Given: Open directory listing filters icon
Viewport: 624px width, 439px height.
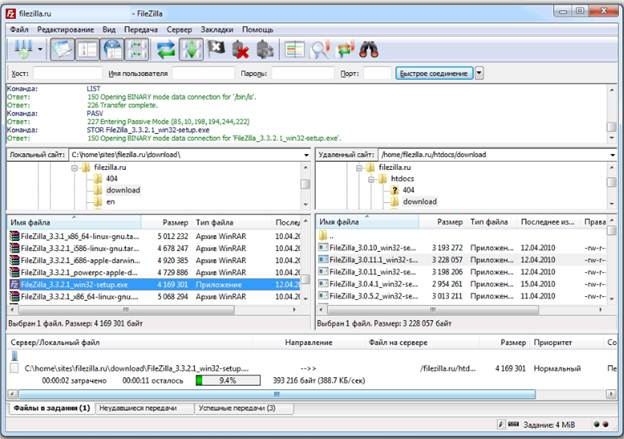Looking at the screenshot, I should 293,48.
